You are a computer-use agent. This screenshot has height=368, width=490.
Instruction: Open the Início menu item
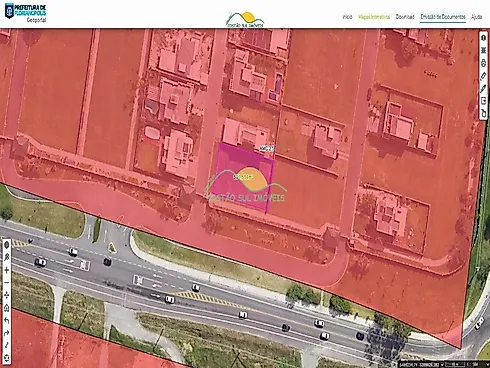click(x=347, y=17)
